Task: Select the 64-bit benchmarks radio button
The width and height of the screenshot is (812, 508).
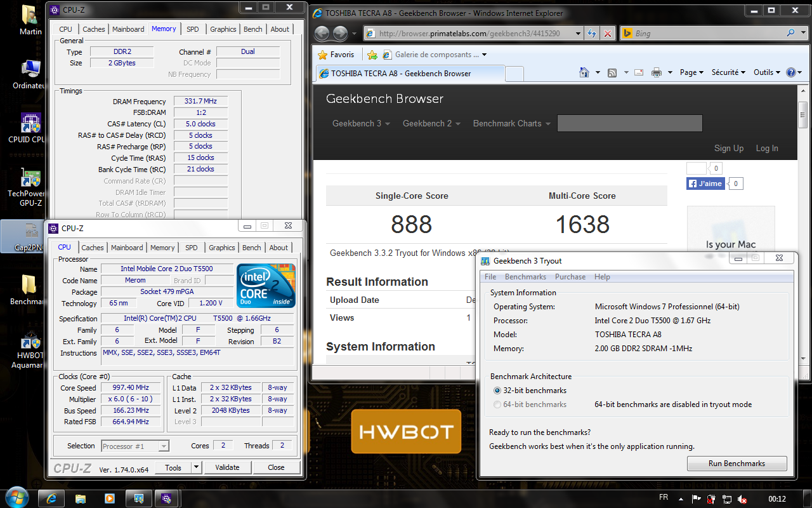Action: pyautogui.click(x=497, y=404)
